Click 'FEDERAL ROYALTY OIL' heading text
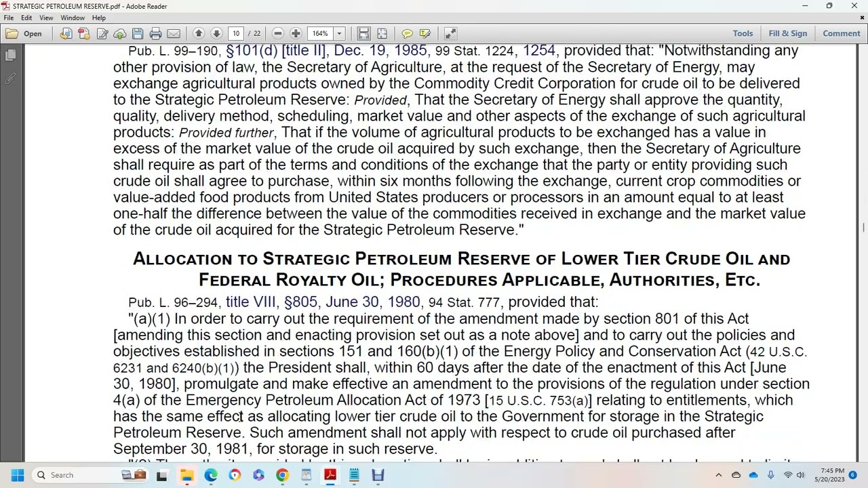The image size is (868, 488). [x=290, y=280]
